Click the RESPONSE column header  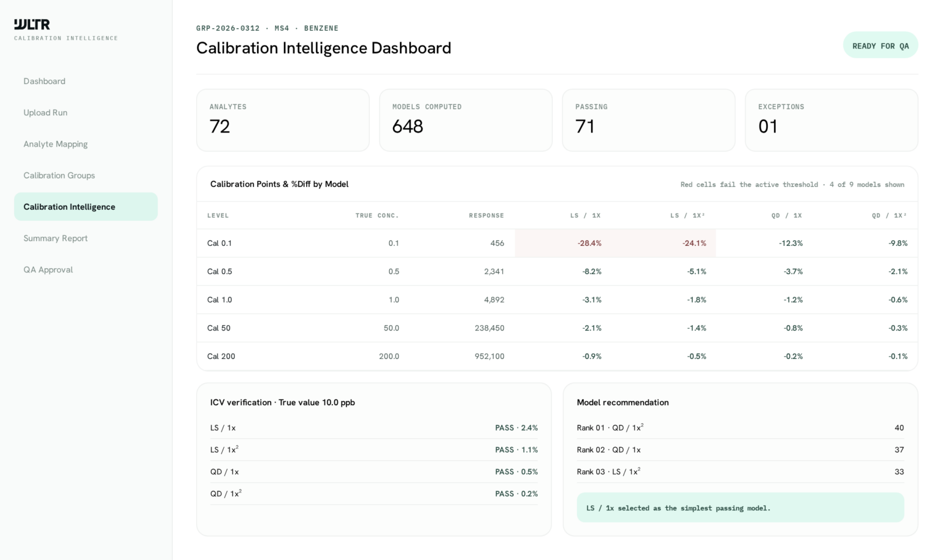coord(486,215)
